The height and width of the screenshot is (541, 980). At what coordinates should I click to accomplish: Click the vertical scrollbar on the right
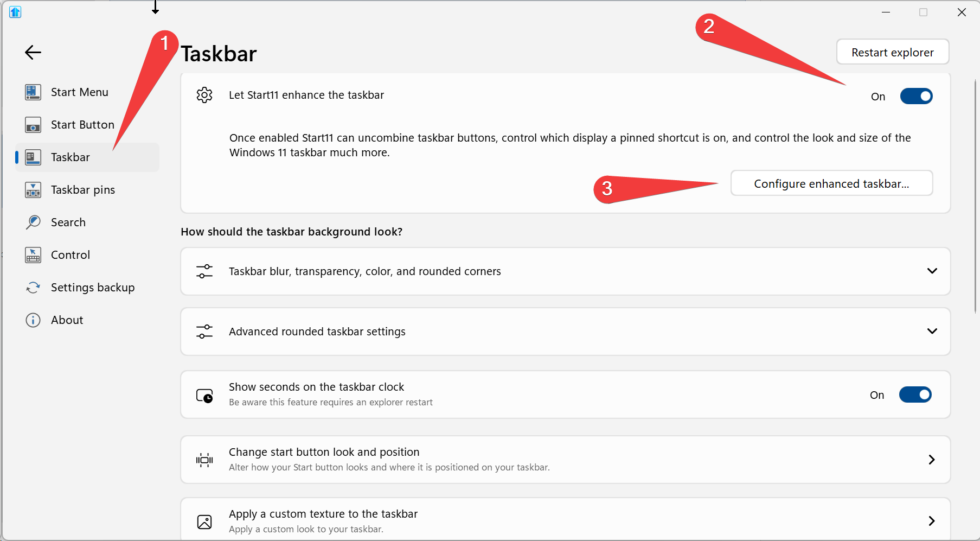[975, 195]
